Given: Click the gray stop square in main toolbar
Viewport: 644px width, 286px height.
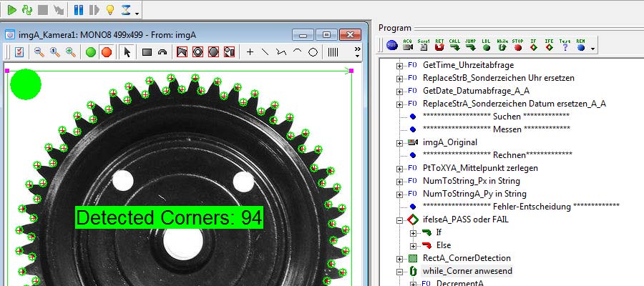Looking at the screenshot, I should pos(43,10).
